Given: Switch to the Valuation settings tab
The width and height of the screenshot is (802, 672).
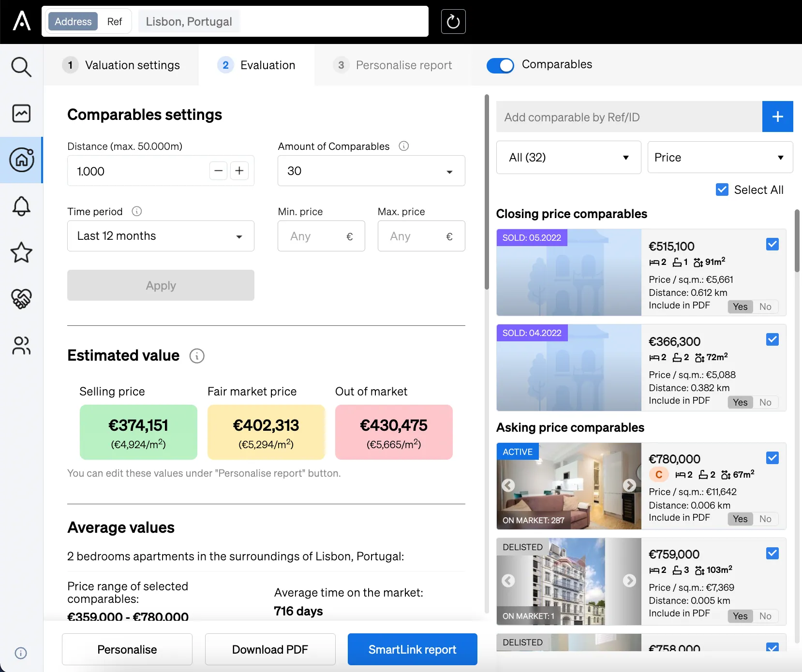Looking at the screenshot, I should click(x=121, y=65).
